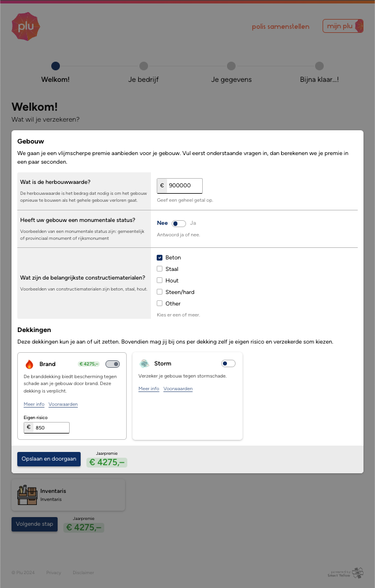The width and height of the screenshot is (375, 588).
Task: Check the Hout checkbox
Action: 160,281
